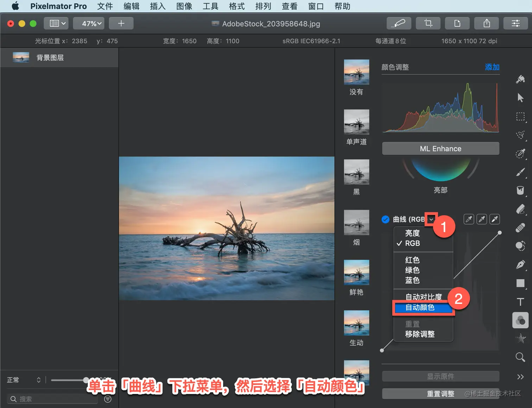532x408 pixels.
Task: Select the Repair bandage tool
Action: 520,228
